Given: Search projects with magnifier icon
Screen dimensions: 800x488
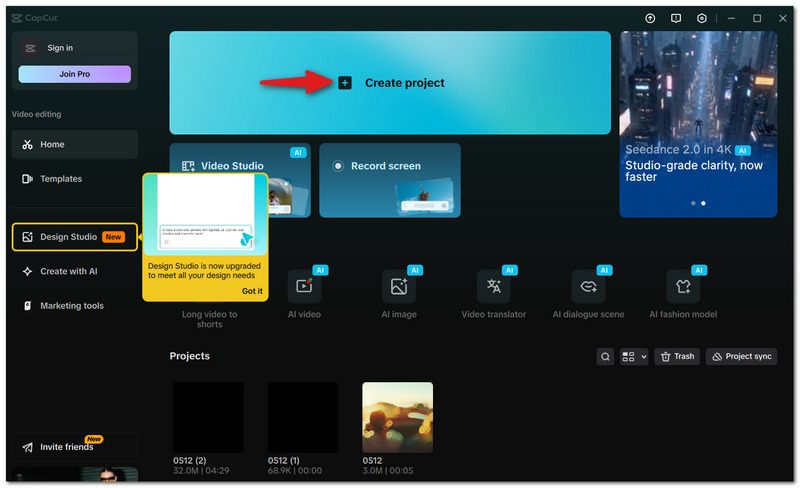Looking at the screenshot, I should 605,357.
